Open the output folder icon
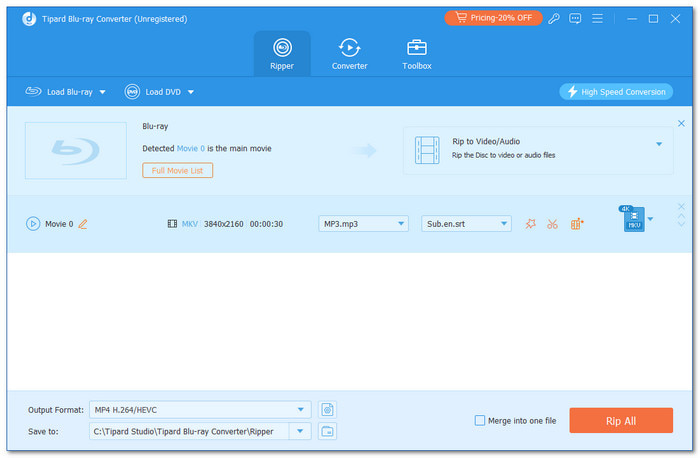 coord(327,432)
